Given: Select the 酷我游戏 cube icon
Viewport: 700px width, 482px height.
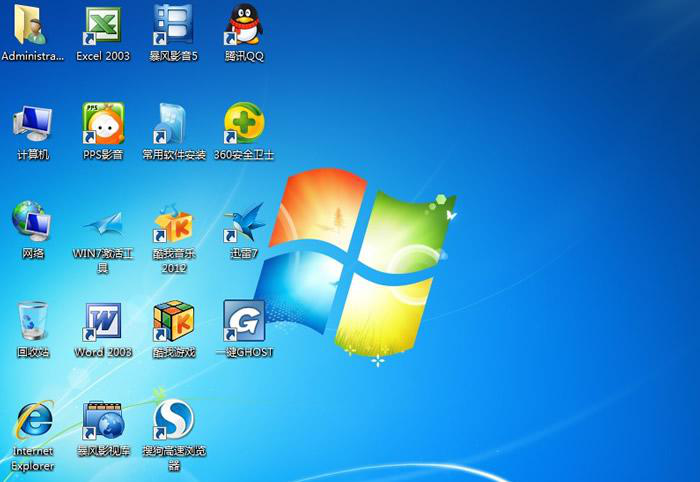Looking at the screenshot, I should click(x=173, y=321).
